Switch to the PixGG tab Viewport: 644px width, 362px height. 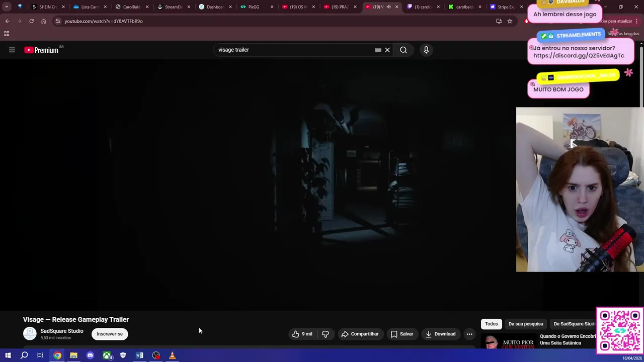click(x=257, y=7)
